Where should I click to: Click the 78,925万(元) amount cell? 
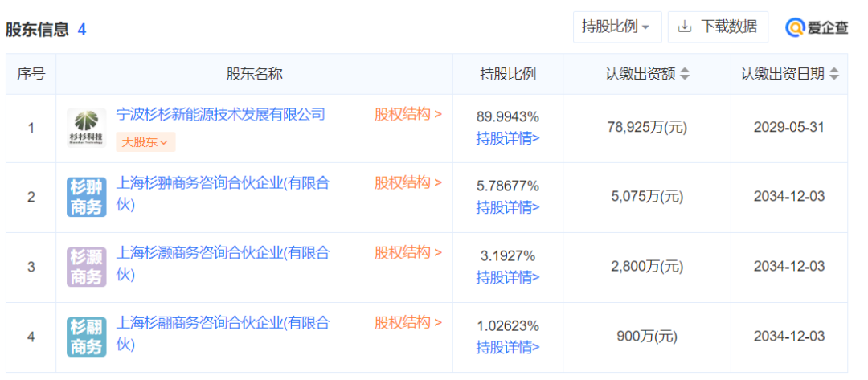point(647,128)
